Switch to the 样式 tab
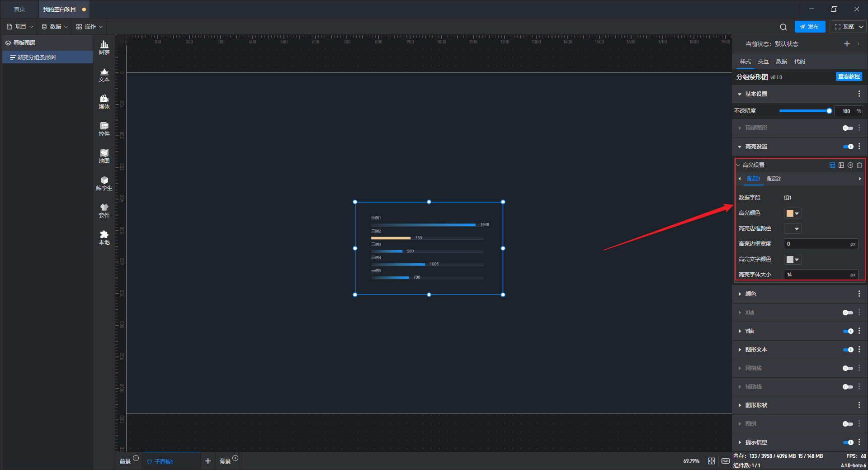This screenshot has height=470, width=868. click(x=745, y=62)
